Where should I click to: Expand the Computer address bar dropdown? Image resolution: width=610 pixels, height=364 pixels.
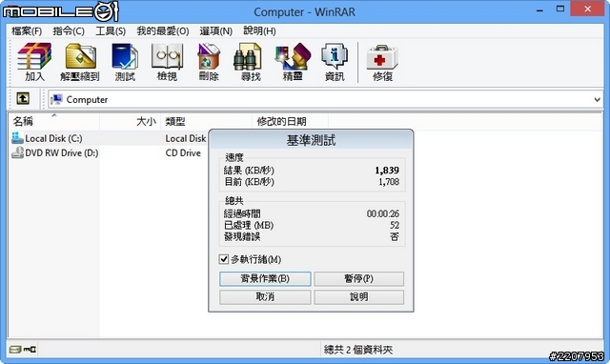coord(598,99)
